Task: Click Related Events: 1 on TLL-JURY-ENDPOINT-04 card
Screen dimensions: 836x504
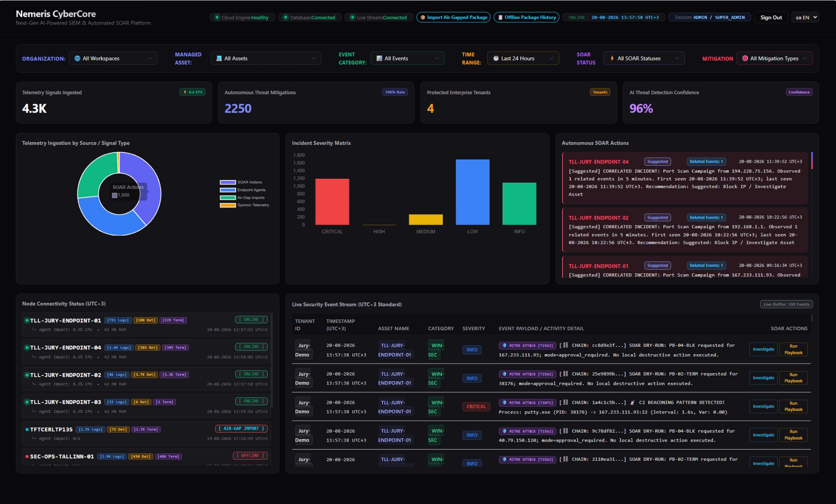Action: click(706, 162)
